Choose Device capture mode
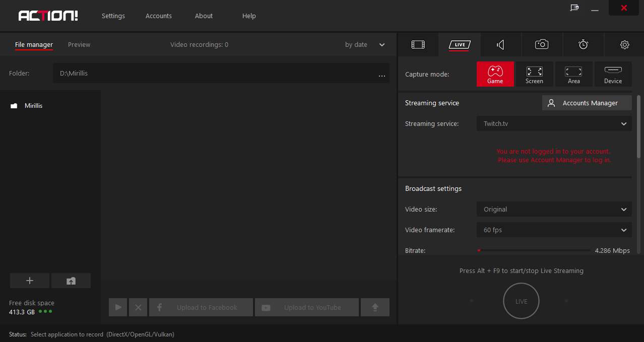Image resolution: width=644 pixels, height=342 pixels. coord(613,74)
